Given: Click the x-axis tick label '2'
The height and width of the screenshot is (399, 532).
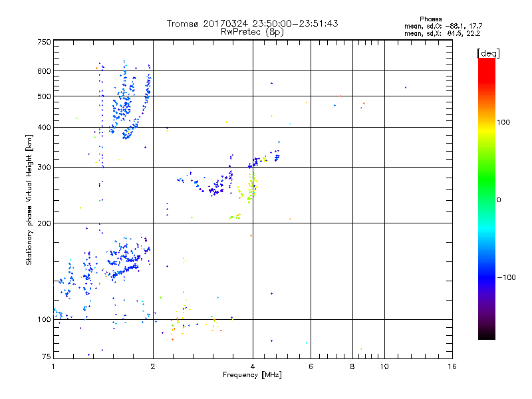Looking at the screenshot, I should [153, 366].
